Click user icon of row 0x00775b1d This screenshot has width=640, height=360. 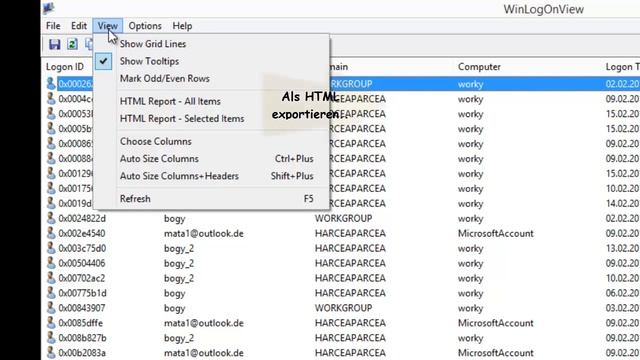pyautogui.click(x=51, y=293)
